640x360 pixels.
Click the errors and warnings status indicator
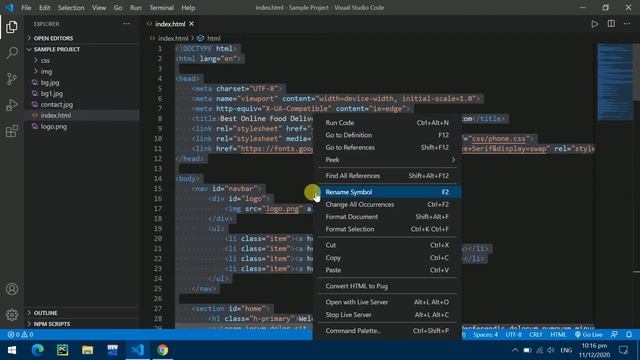coord(20,335)
